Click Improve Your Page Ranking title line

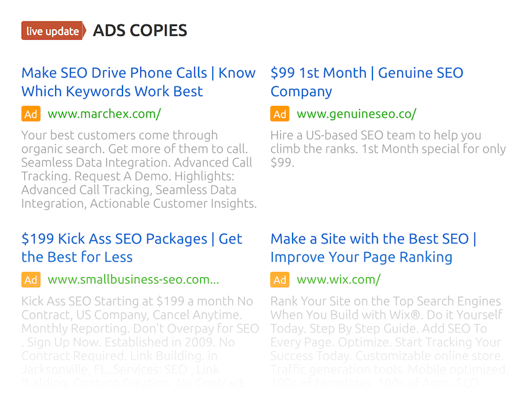(361, 257)
